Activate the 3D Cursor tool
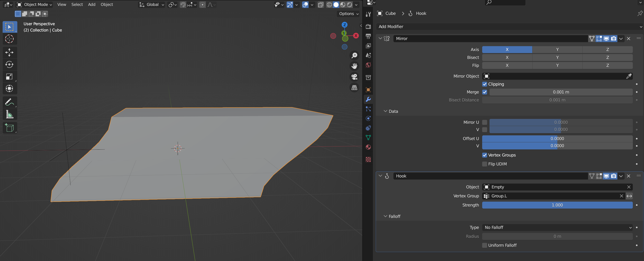The image size is (644, 261). (x=10, y=39)
